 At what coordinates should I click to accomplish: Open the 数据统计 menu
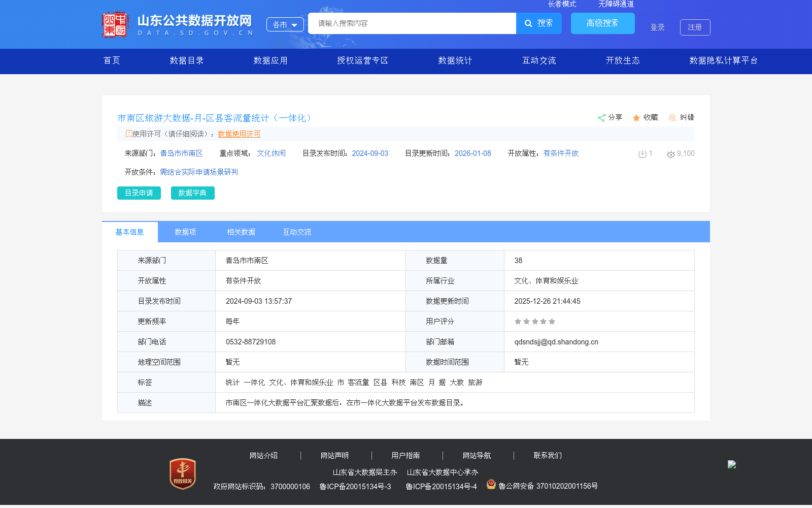(x=455, y=60)
